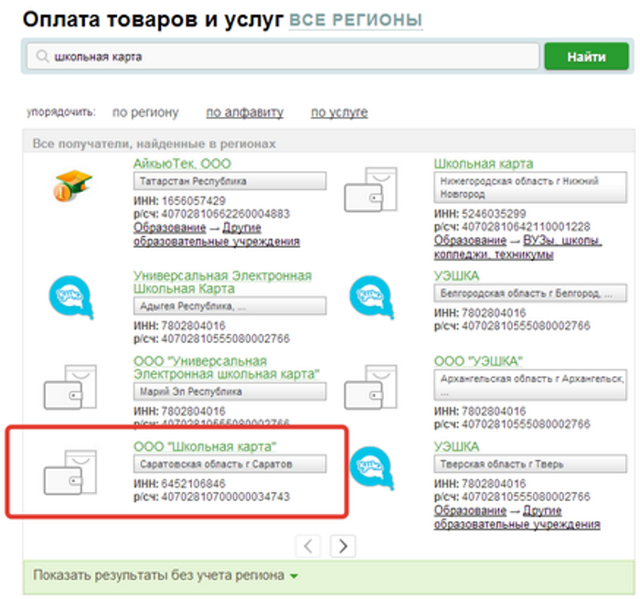
Task: Sort results по региону
Action: point(145,112)
